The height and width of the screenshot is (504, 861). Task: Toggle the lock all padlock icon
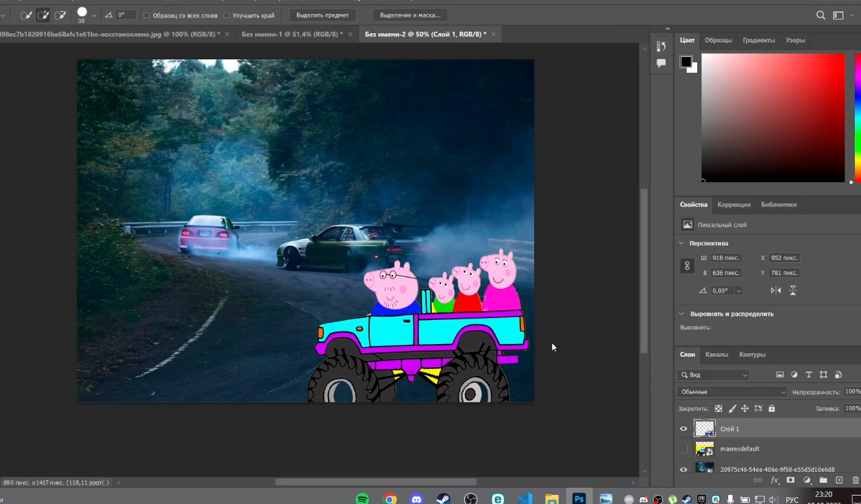tap(771, 409)
